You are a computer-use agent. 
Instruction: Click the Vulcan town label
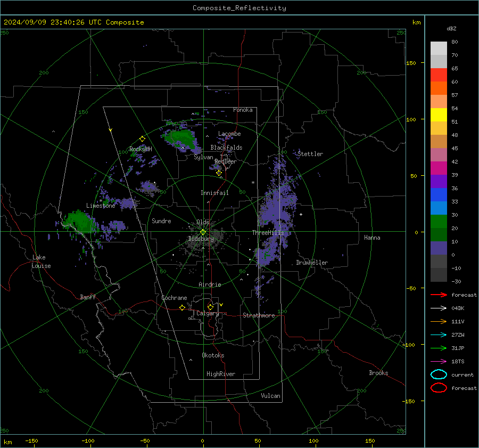[270, 396]
